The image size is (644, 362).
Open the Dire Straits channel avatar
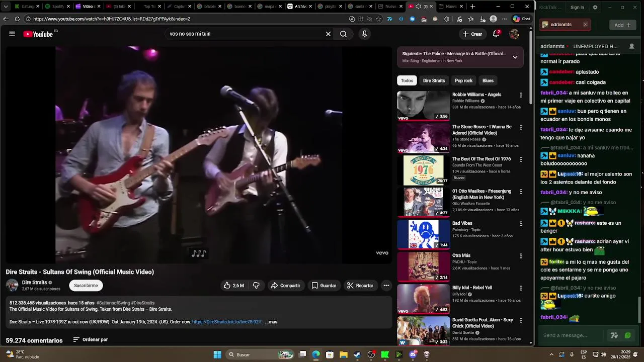12,286
